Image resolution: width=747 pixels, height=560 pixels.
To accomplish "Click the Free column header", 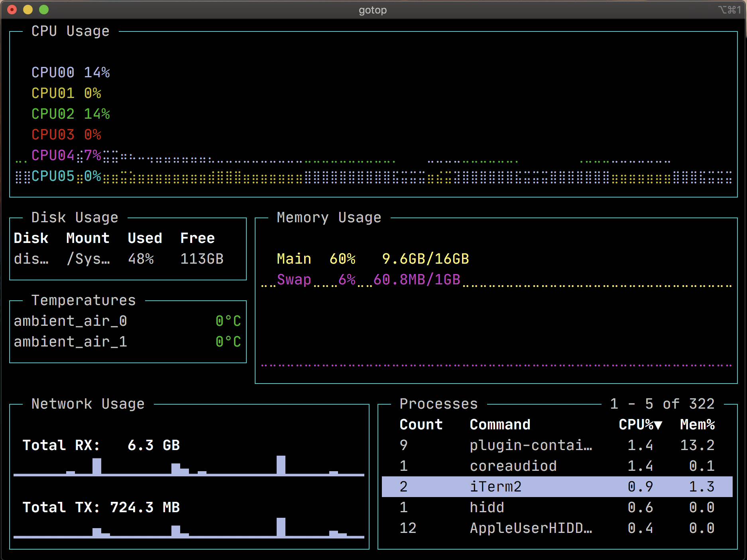I will (197, 238).
